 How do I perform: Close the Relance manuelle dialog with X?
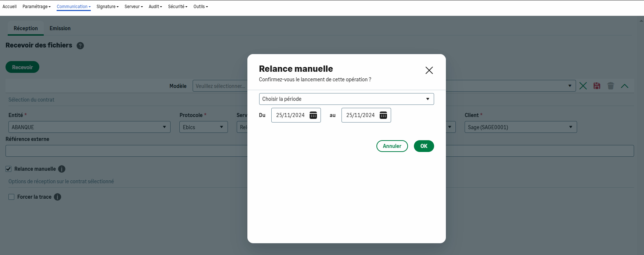pos(429,70)
